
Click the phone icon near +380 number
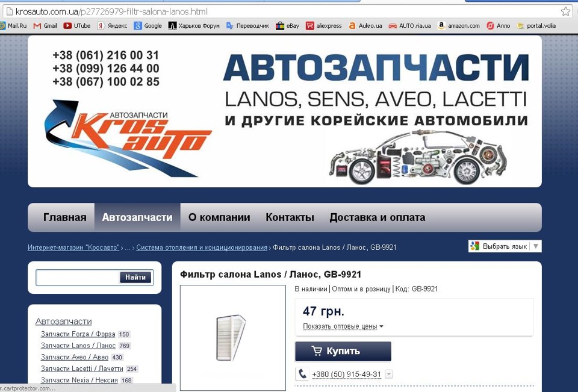pos(302,374)
